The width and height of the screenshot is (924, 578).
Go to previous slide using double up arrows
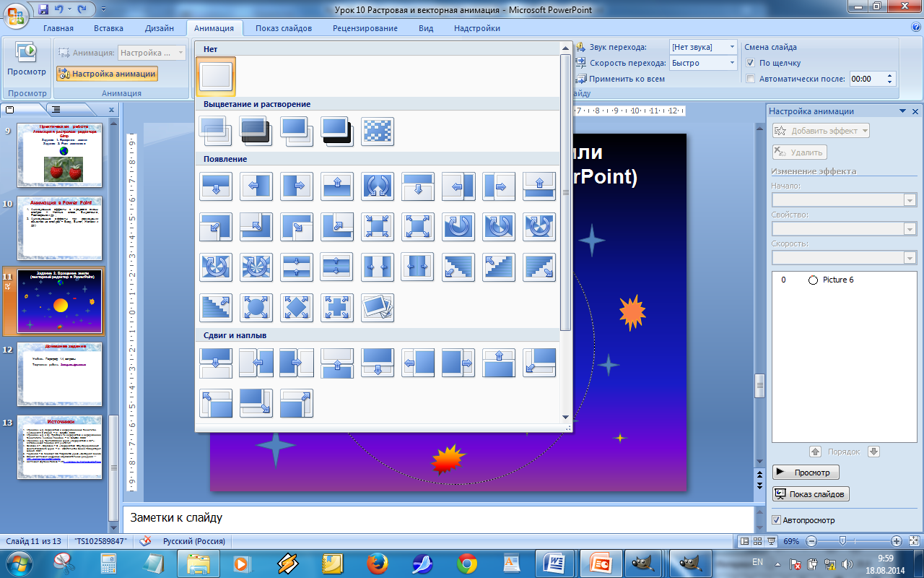click(x=759, y=475)
